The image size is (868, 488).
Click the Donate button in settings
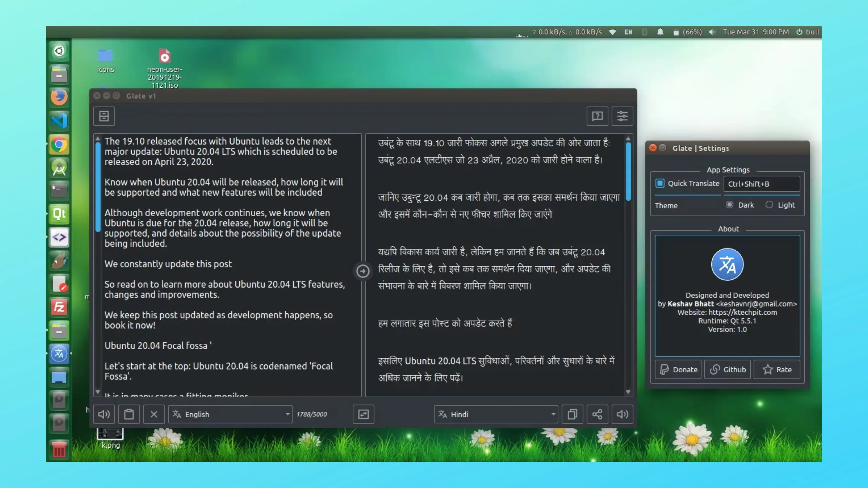coord(678,369)
